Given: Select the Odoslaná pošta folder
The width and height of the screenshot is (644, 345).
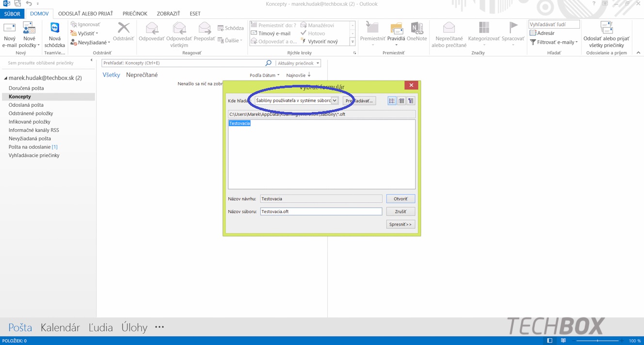Looking at the screenshot, I should [26, 105].
